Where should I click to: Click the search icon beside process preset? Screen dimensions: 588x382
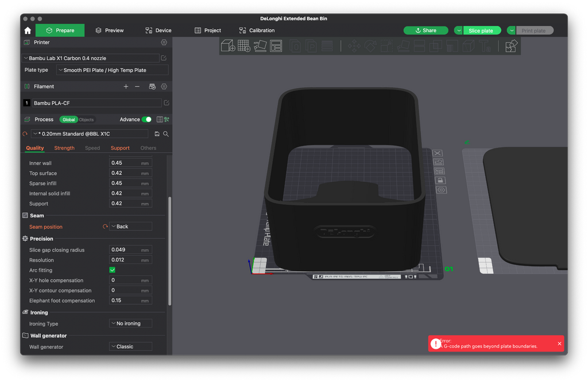click(166, 134)
